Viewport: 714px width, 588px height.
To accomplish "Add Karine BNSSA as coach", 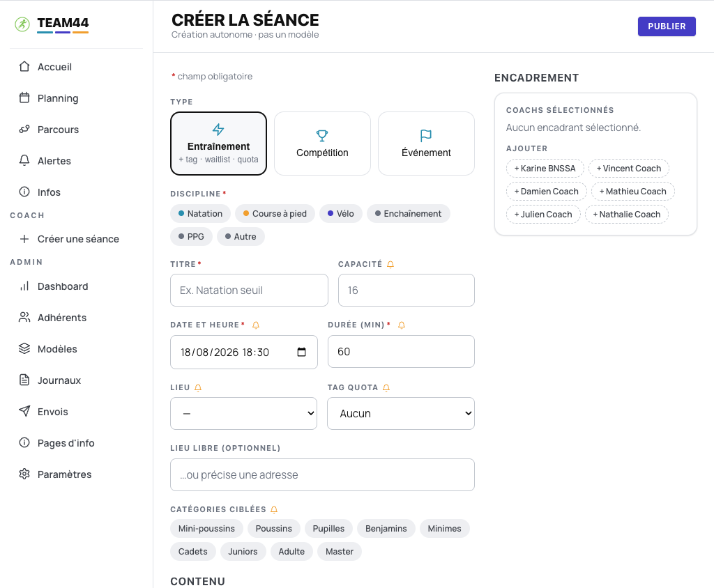I will (545, 169).
